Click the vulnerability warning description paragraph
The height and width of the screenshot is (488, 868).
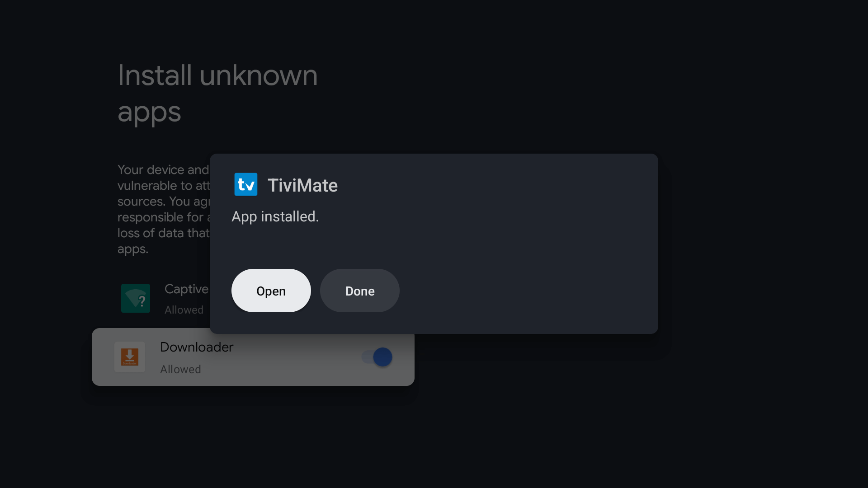click(163, 209)
